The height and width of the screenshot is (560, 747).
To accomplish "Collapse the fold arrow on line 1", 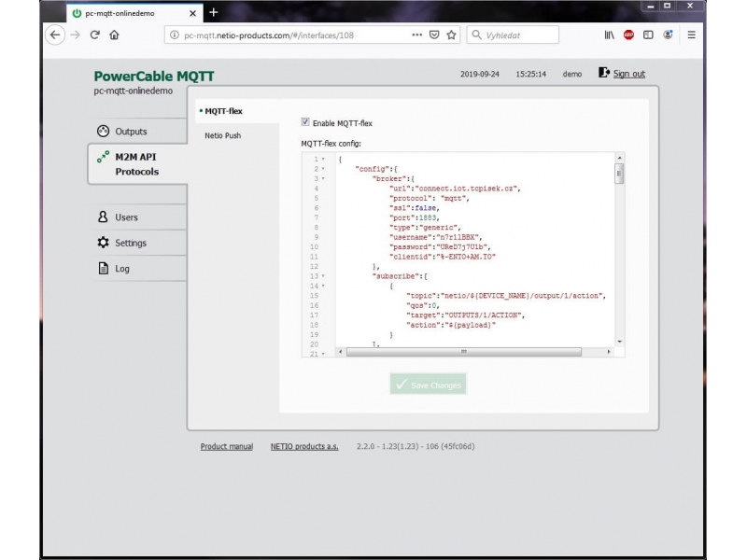I will 323,159.
